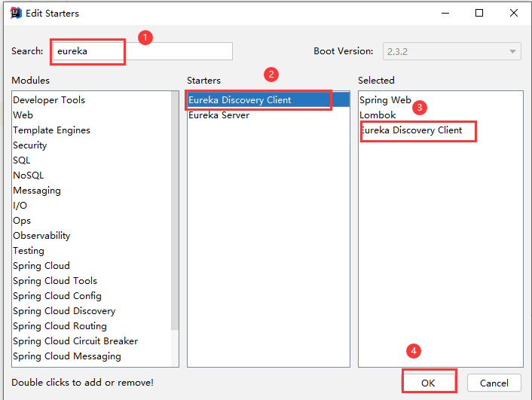The width and height of the screenshot is (532, 400).
Task: Minimize the Edit Starters dialog
Action: tap(445, 14)
